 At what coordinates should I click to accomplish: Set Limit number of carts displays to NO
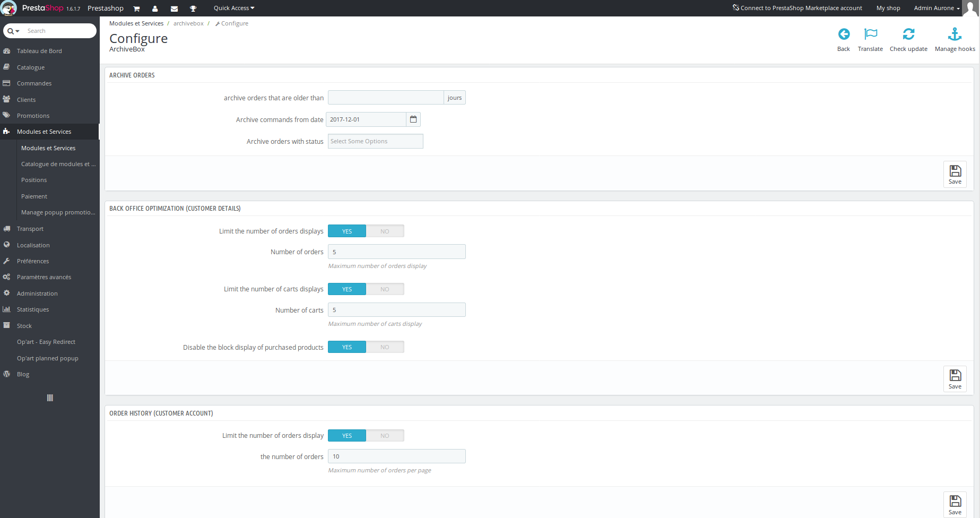click(385, 289)
